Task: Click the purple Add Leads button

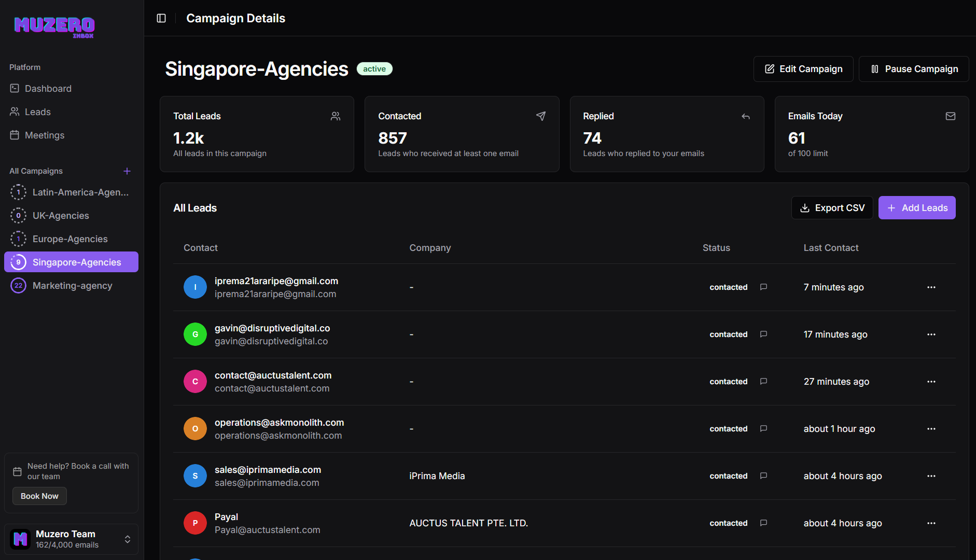Action: pos(916,208)
